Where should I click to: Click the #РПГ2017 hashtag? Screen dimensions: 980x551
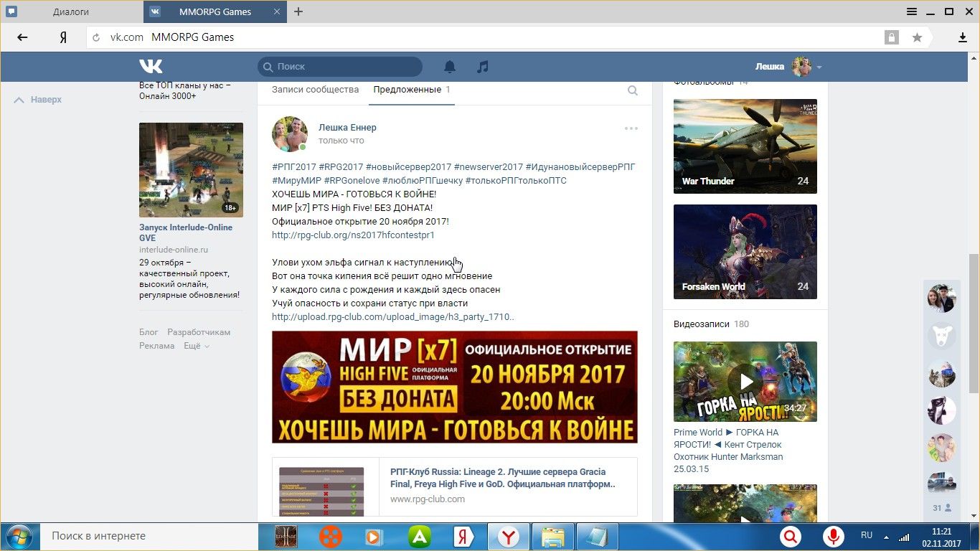pyautogui.click(x=294, y=166)
